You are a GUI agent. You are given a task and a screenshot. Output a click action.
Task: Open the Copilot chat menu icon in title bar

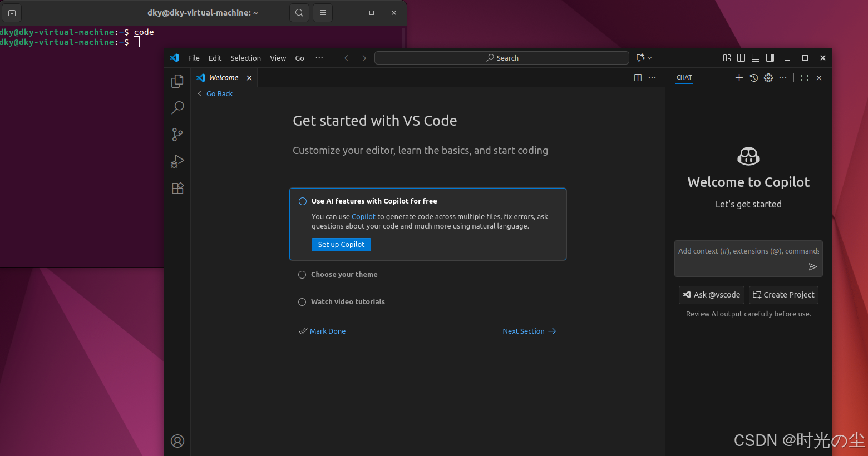(x=640, y=58)
